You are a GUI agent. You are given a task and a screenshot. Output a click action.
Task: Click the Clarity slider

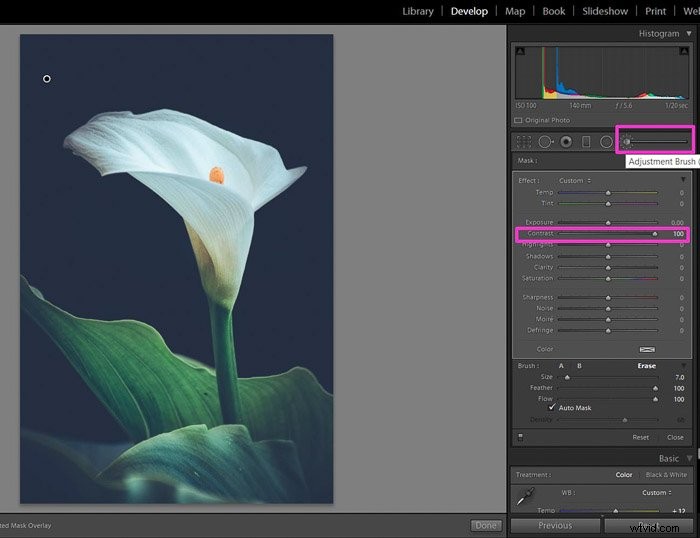tap(608, 268)
